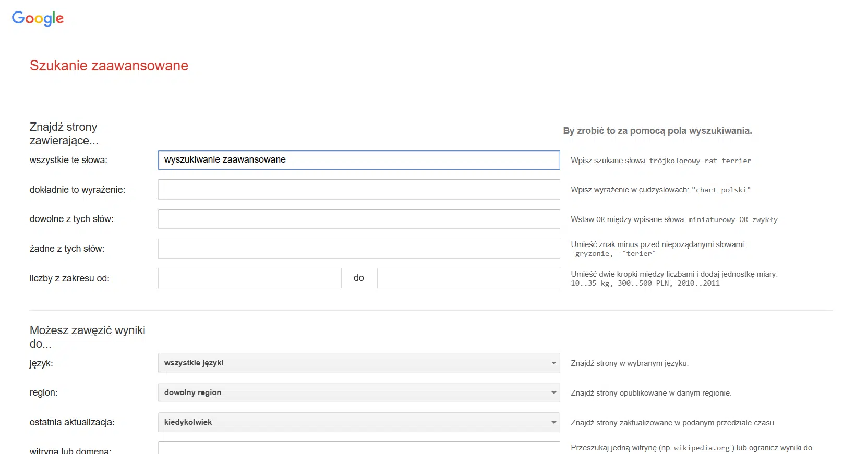Open the 'kiedykolwiek' last update dropdown
868x454 pixels.
[x=359, y=422]
